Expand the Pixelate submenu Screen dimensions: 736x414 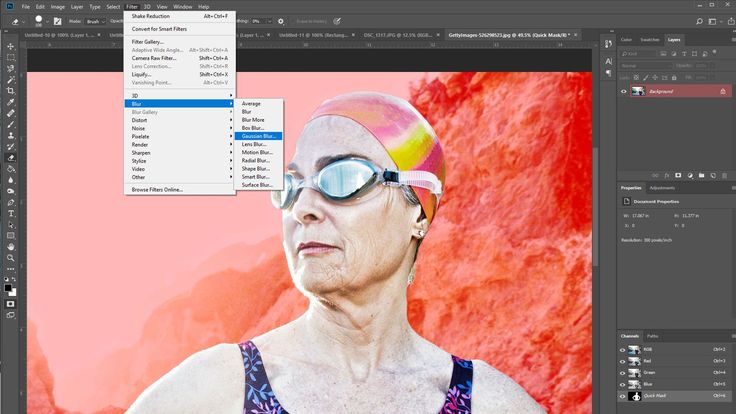pyautogui.click(x=179, y=137)
